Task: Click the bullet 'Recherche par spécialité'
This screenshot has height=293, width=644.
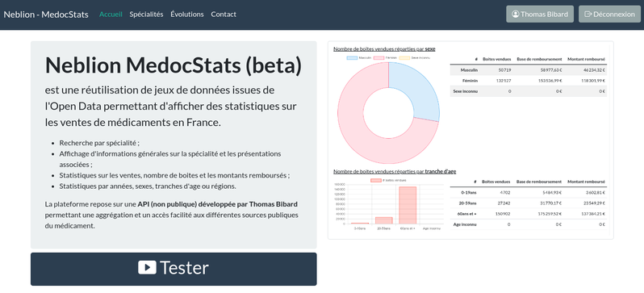Action: tap(99, 143)
